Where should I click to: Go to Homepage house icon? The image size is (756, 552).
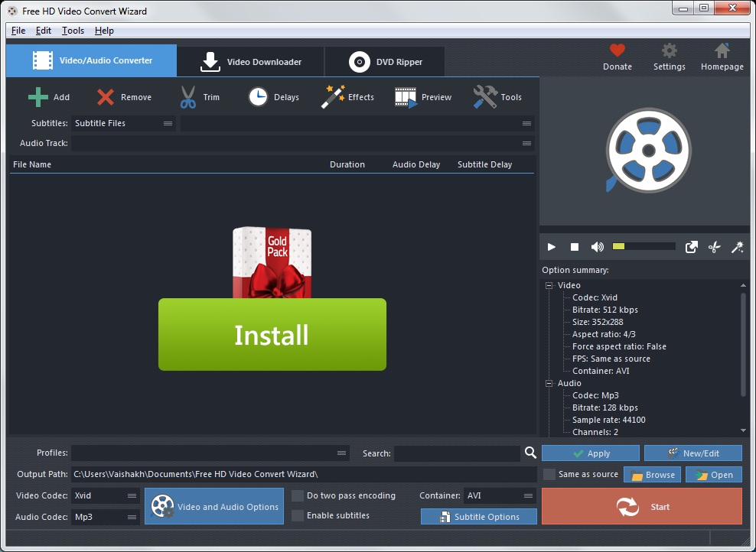[x=722, y=50]
